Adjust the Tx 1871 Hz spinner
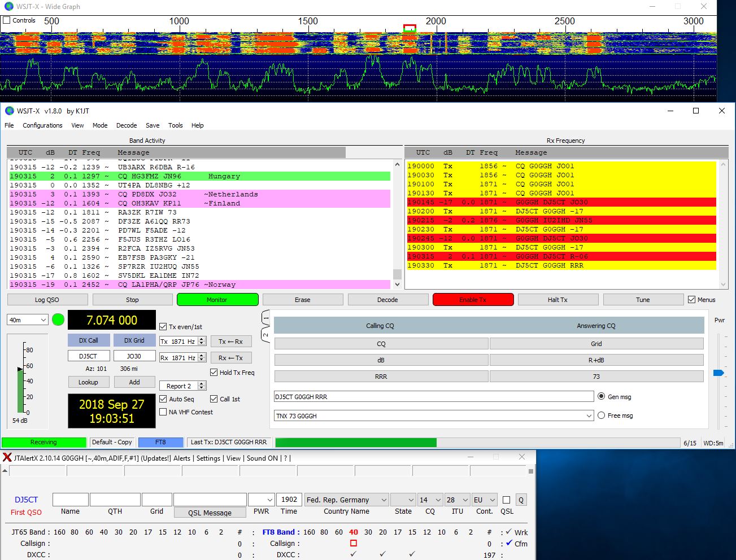The image size is (736, 560). 201,342
